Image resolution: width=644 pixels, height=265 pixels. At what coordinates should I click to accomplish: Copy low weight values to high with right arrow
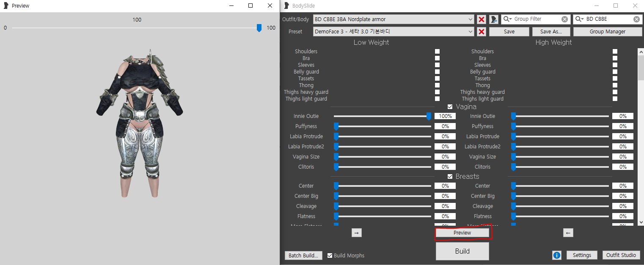click(x=356, y=233)
